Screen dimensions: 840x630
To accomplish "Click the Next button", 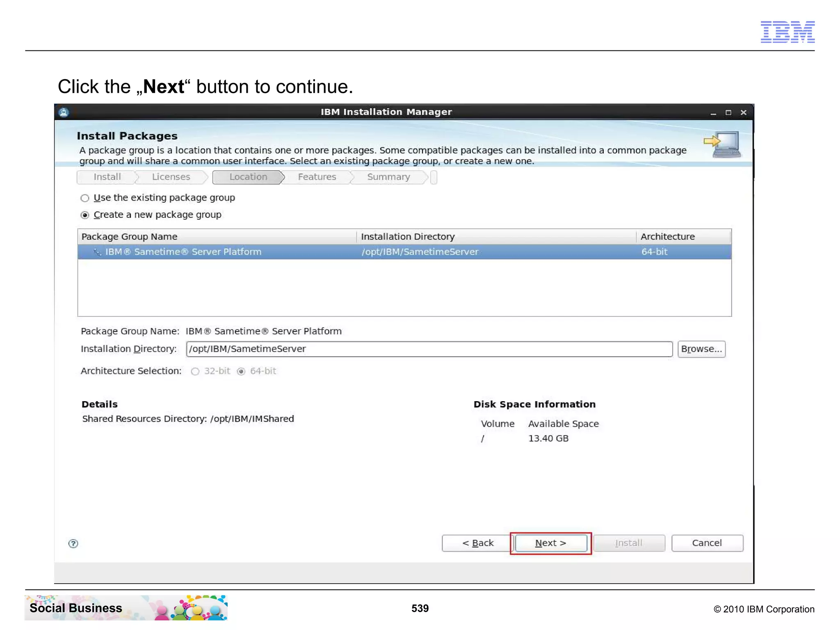I will click(x=551, y=543).
